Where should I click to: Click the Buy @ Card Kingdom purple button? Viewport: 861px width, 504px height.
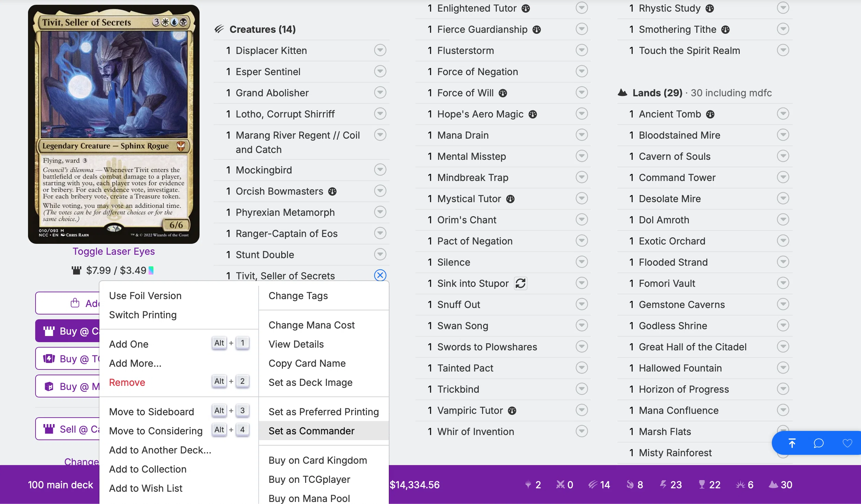67,331
